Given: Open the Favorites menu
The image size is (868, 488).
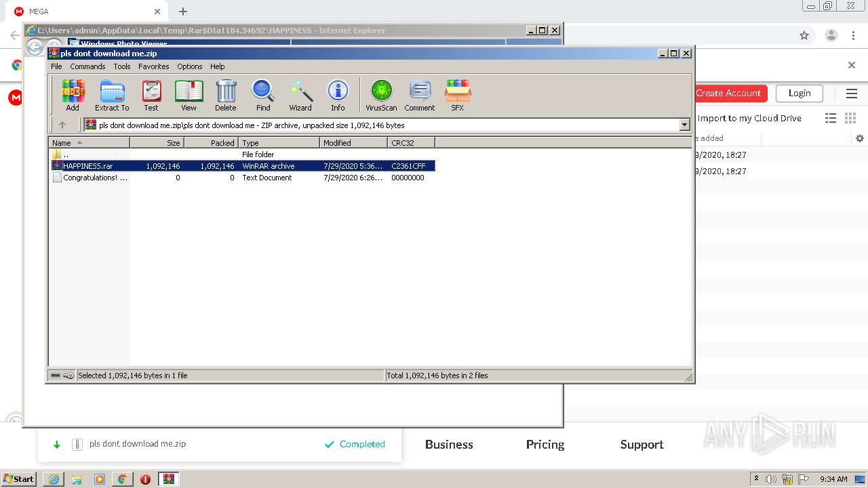Looking at the screenshot, I should click(x=154, y=66).
